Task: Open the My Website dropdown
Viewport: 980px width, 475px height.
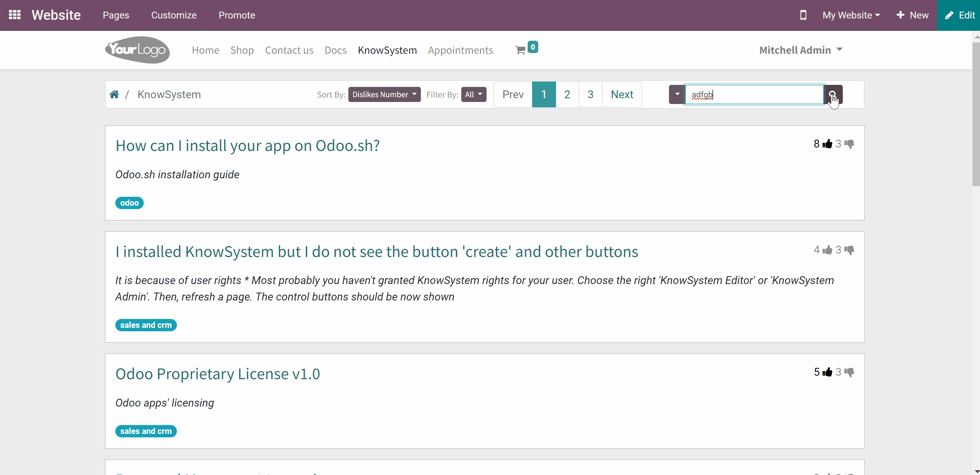Action: [x=851, y=15]
